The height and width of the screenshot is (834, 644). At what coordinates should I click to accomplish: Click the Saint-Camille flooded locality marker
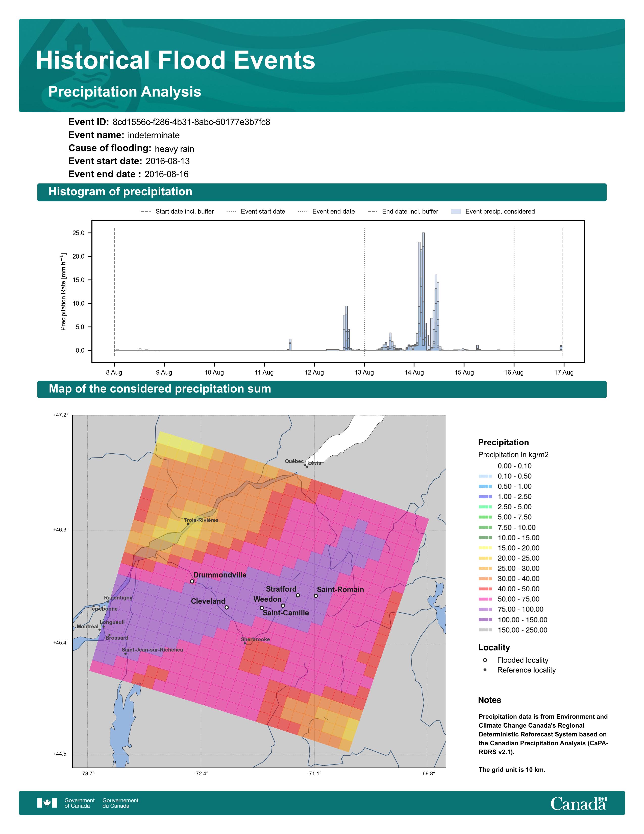tap(262, 608)
